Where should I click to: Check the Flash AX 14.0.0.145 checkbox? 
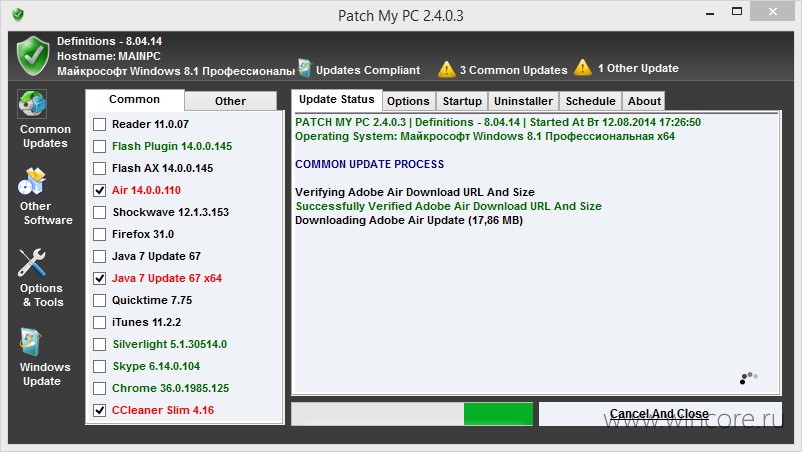[x=99, y=168]
